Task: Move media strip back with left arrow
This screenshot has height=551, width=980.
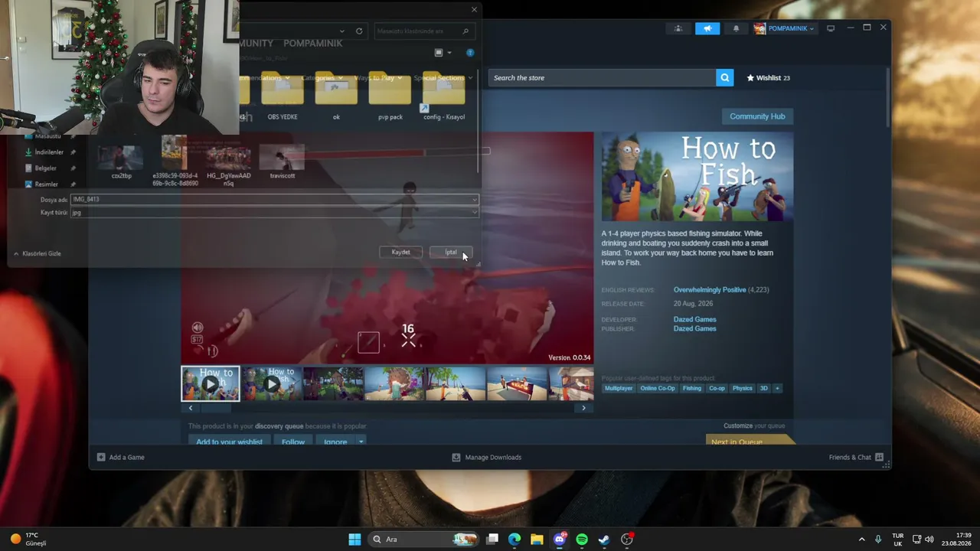Action: 191,408
